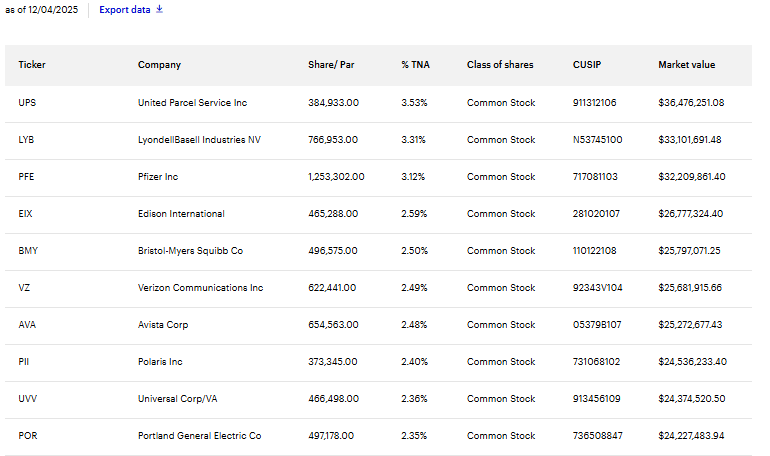Click the Export data link
Viewport: 770px width, 456px height.
124,10
